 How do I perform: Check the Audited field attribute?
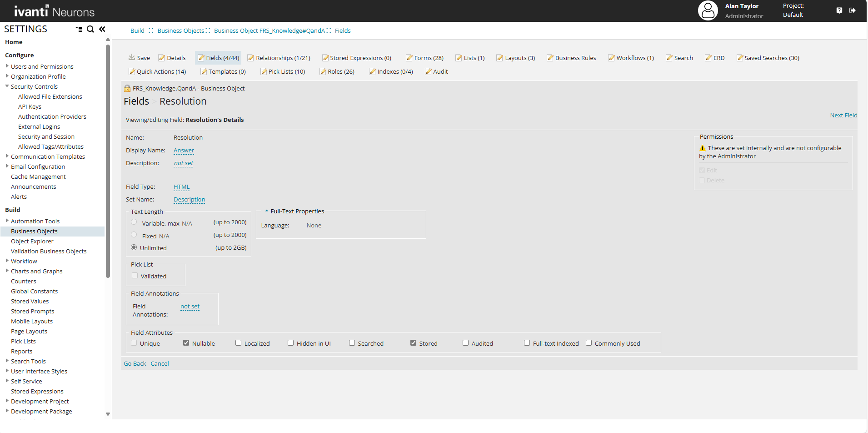point(465,343)
